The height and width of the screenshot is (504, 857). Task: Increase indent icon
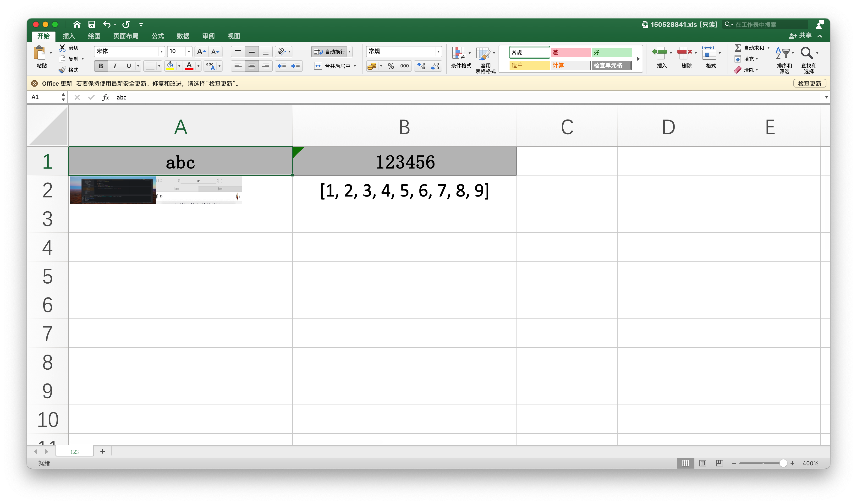[x=296, y=66]
